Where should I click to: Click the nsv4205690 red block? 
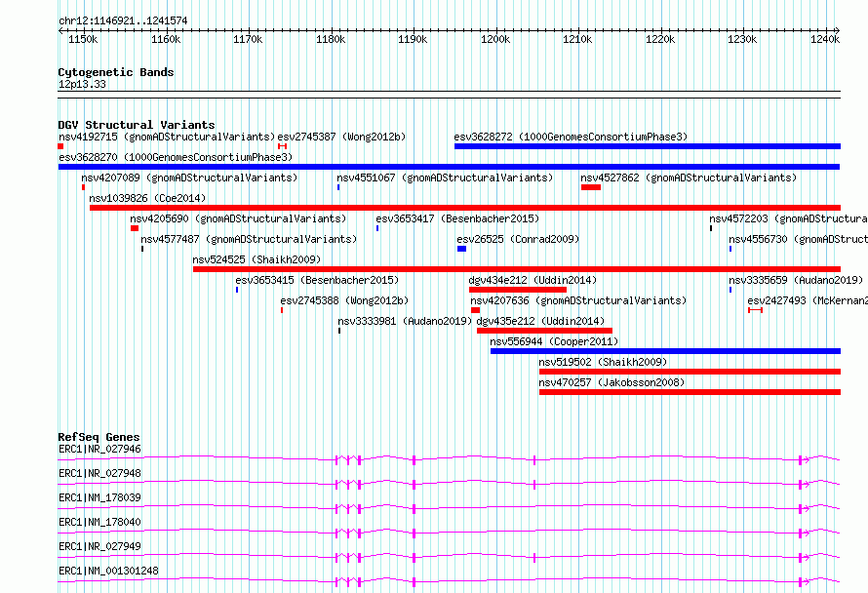(x=135, y=228)
